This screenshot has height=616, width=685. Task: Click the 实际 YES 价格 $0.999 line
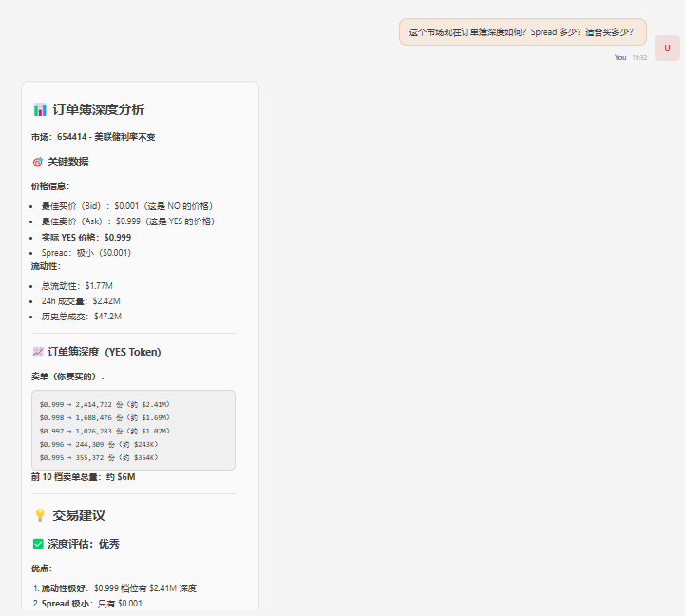86,237
